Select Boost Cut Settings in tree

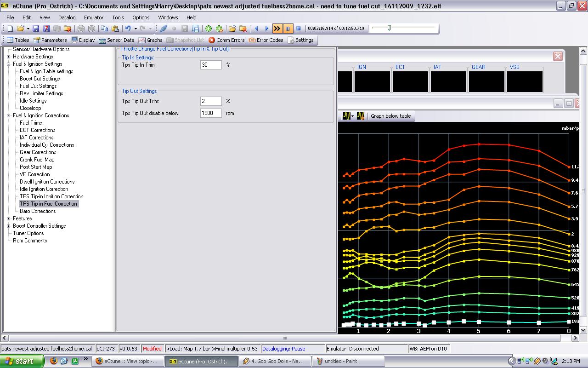point(40,79)
